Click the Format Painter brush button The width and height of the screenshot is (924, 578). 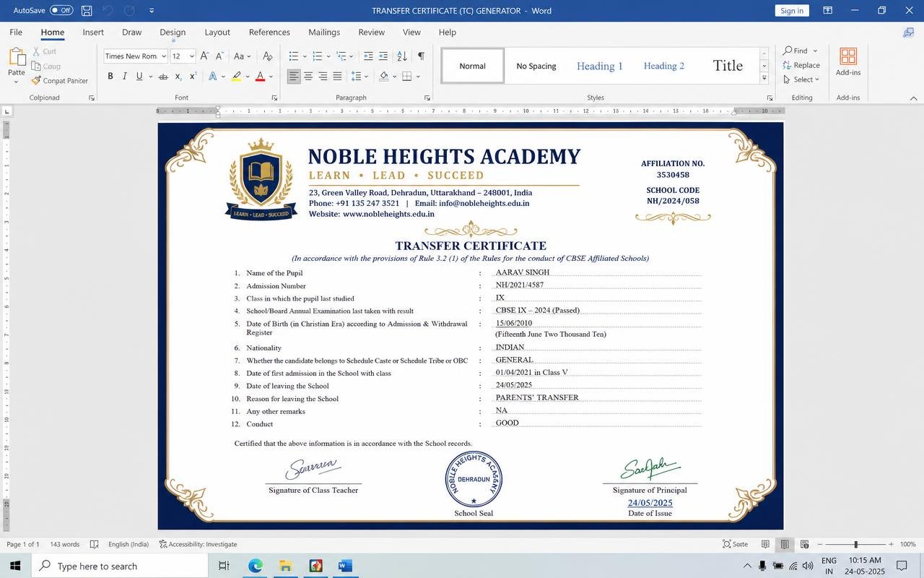60,80
